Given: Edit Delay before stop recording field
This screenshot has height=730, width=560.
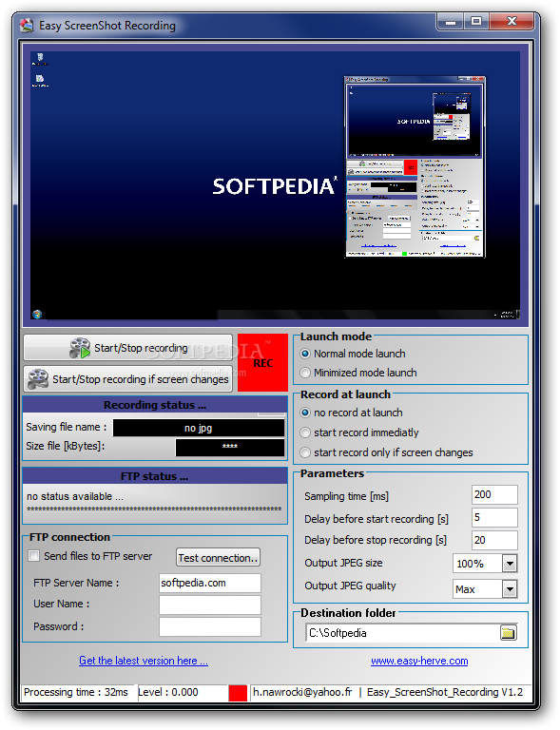Looking at the screenshot, I should [x=494, y=540].
